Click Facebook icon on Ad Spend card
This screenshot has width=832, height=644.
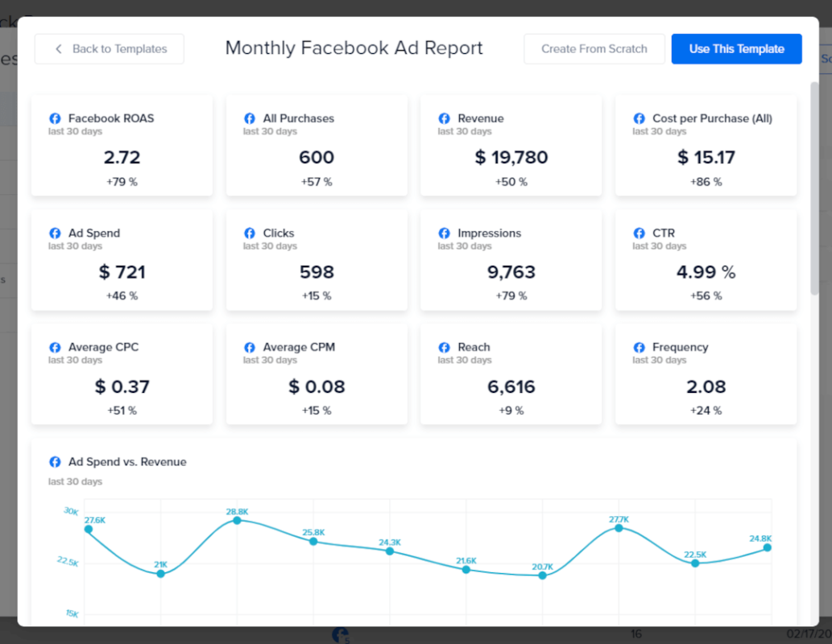pos(55,233)
